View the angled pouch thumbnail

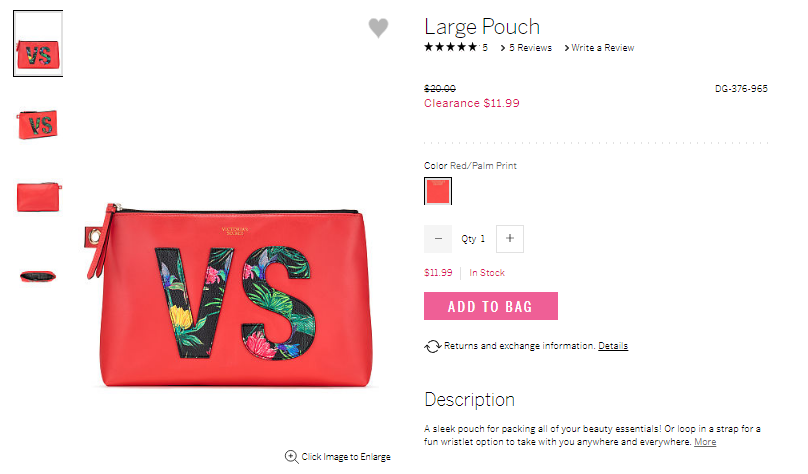(x=38, y=125)
